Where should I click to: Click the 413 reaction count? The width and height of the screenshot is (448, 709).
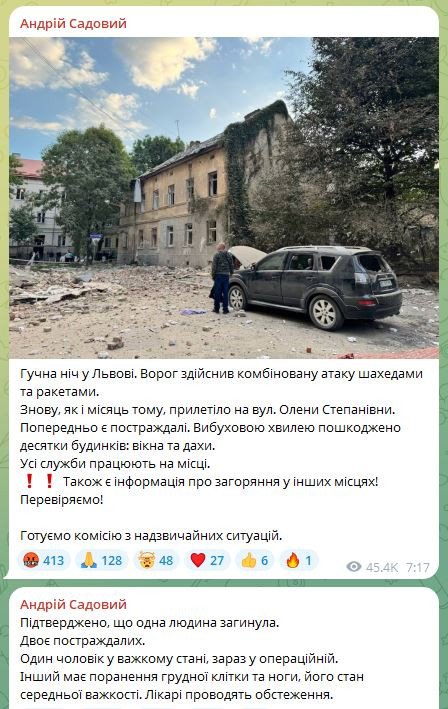click(x=53, y=561)
